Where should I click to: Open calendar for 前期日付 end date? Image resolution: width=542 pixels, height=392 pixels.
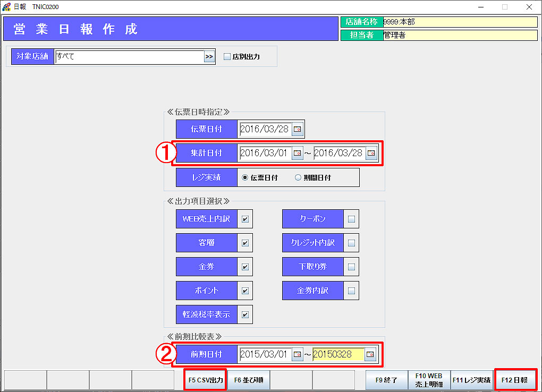370,354
